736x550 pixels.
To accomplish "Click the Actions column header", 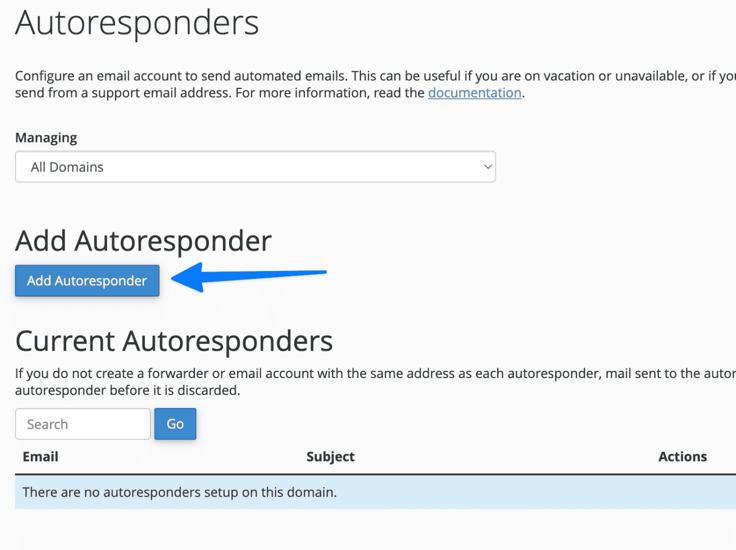I will point(682,457).
